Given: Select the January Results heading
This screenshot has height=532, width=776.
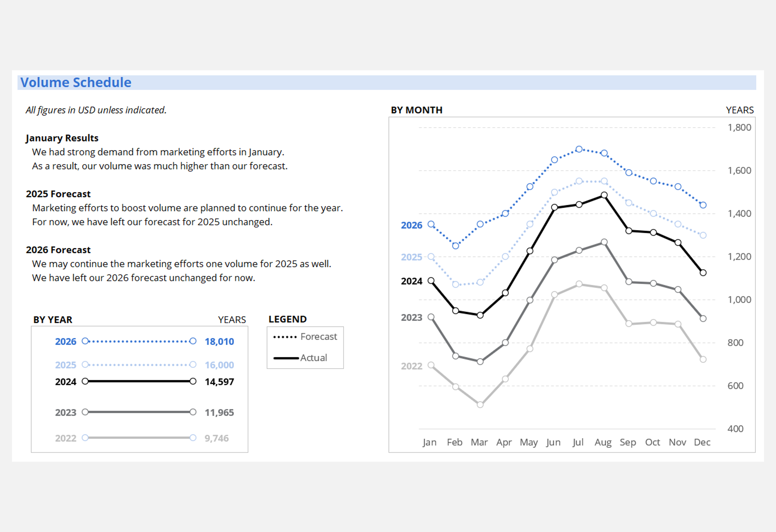Looking at the screenshot, I should [62, 138].
